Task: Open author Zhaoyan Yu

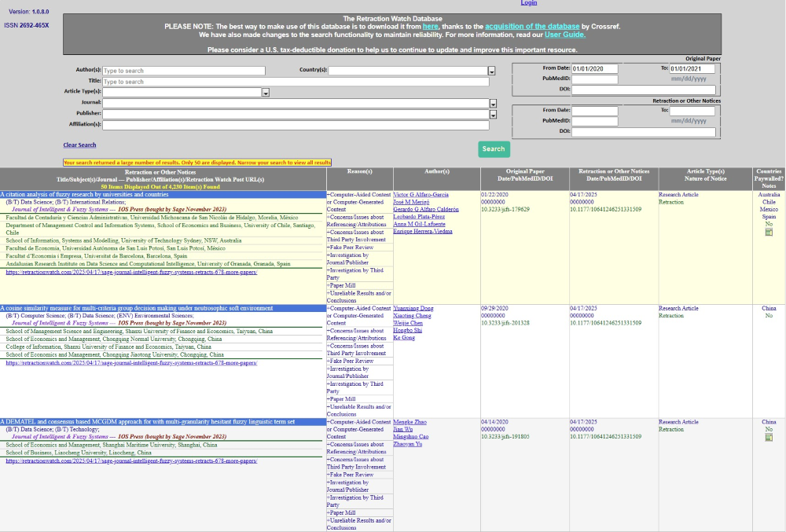Action: [x=407, y=444]
